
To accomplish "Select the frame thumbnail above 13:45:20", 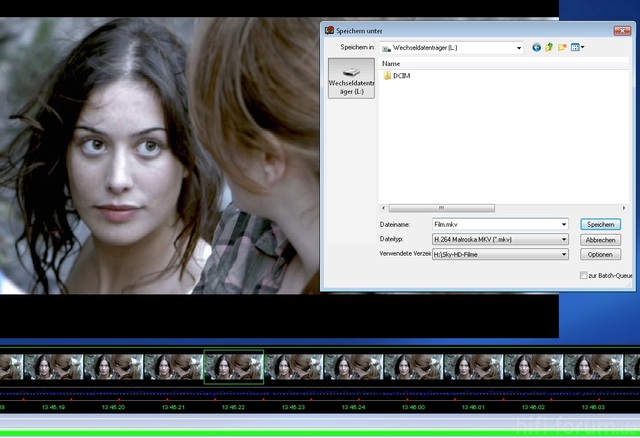I will [x=113, y=367].
